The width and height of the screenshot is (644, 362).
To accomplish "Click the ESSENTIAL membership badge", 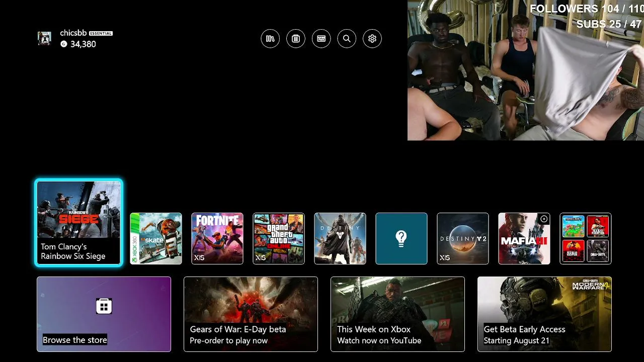I will 101,33.
